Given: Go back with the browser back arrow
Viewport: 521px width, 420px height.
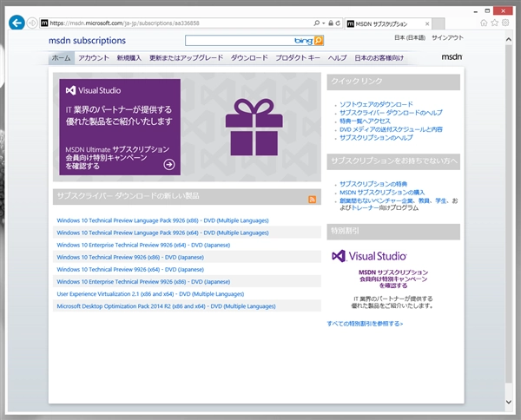Looking at the screenshot, I should pos(16,23).
